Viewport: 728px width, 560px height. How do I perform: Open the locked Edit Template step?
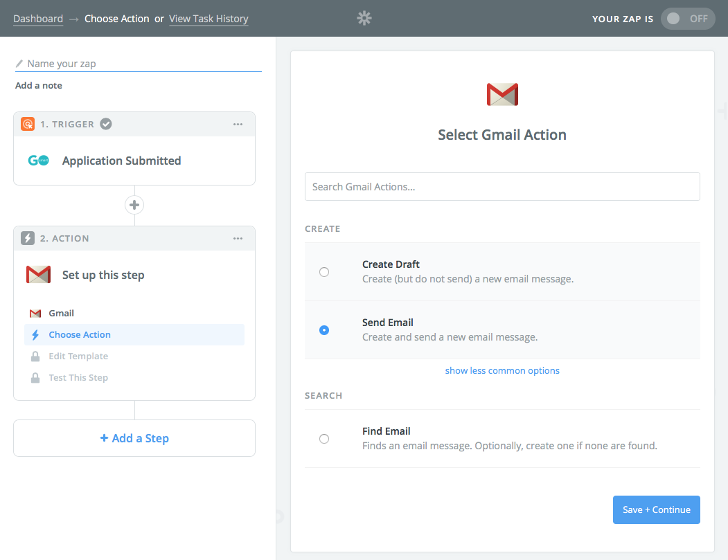click(x=134, y=356)
